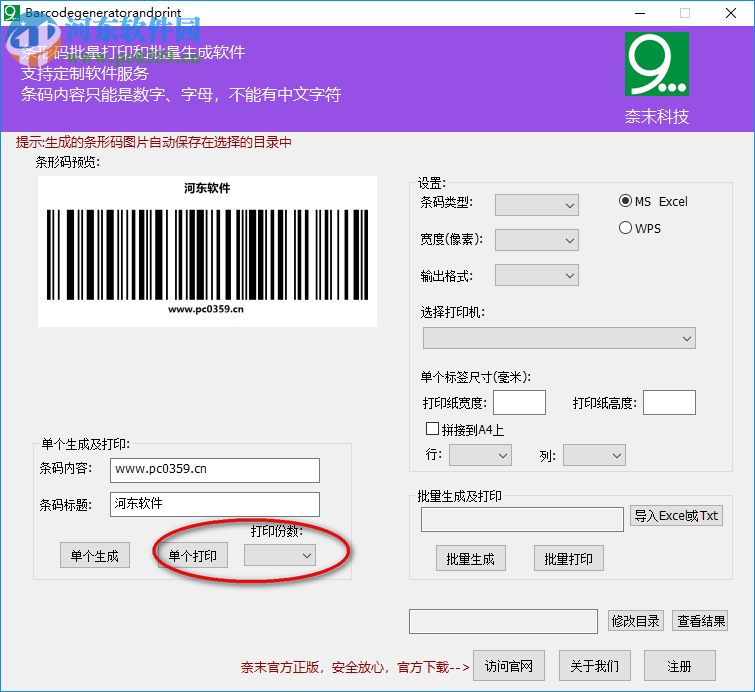This screenshot has width=755, height=692.
Task: Click the 单个打印 button
Action: (193, 555)
